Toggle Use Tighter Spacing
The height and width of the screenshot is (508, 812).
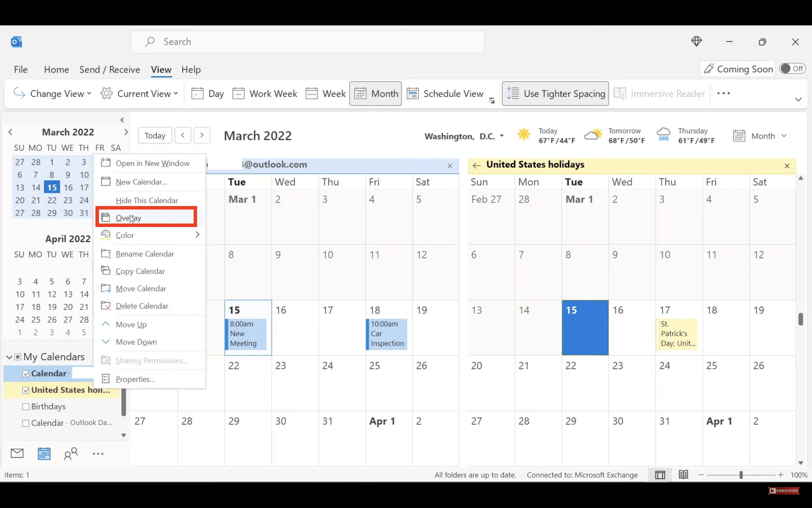(x=555, y=93)
